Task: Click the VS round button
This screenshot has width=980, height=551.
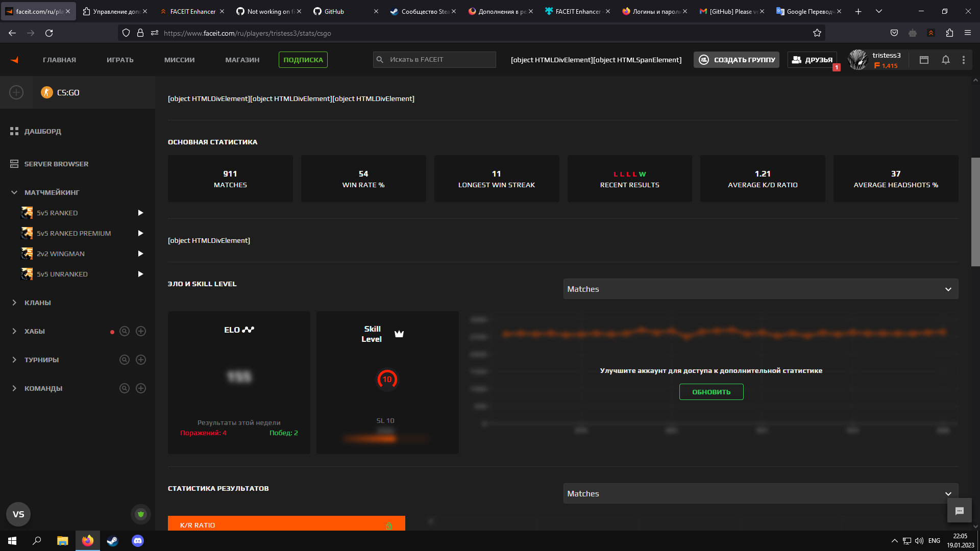Action: pos(18,514)
